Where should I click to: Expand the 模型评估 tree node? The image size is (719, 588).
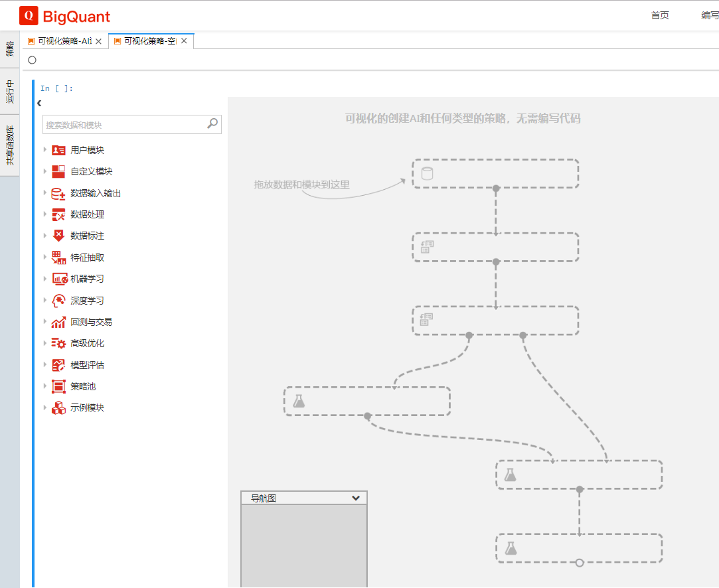[x=45, y=364]
